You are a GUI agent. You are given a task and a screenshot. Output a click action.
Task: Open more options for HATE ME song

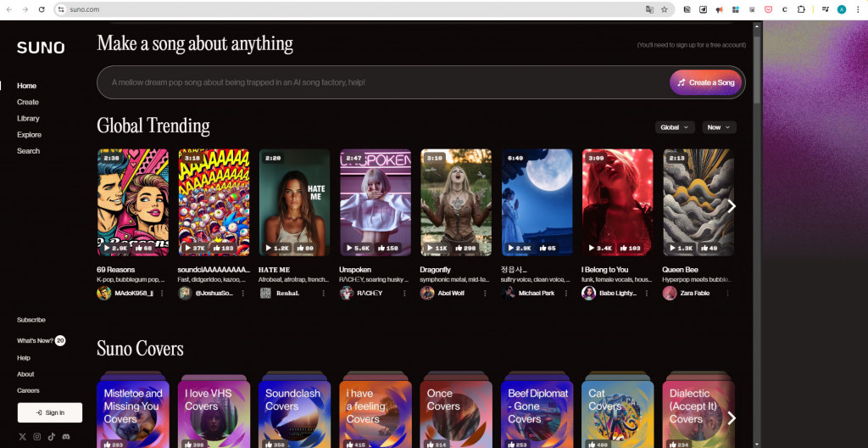point(324,293)
